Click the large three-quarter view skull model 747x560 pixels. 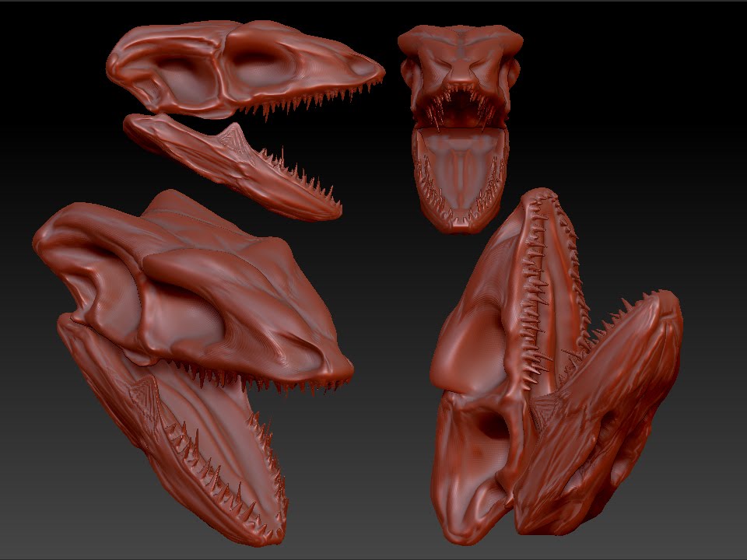click(x=193, y=368)
